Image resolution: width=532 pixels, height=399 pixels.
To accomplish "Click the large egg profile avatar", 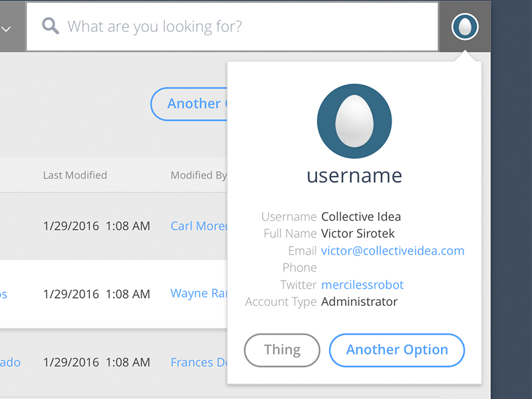I will pos(354,121).
